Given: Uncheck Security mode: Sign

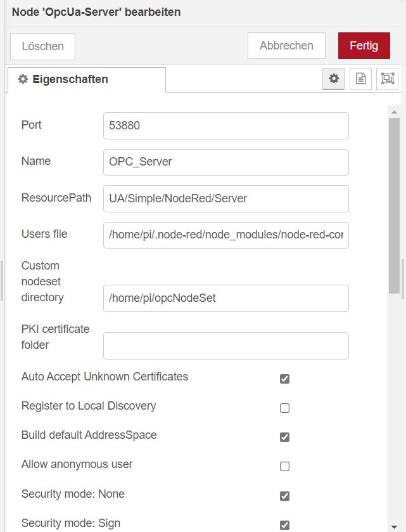Looking at the screenshot, I should (284, 524).
